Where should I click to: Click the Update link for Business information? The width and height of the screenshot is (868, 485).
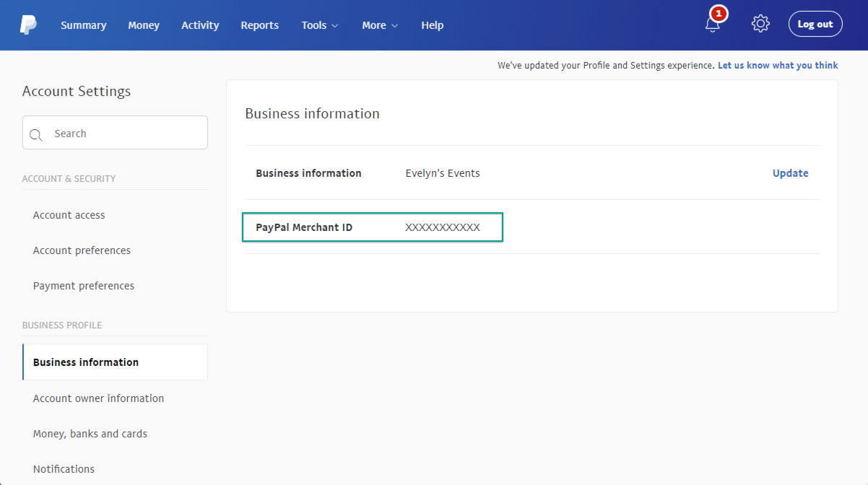[x=790, y=173]
